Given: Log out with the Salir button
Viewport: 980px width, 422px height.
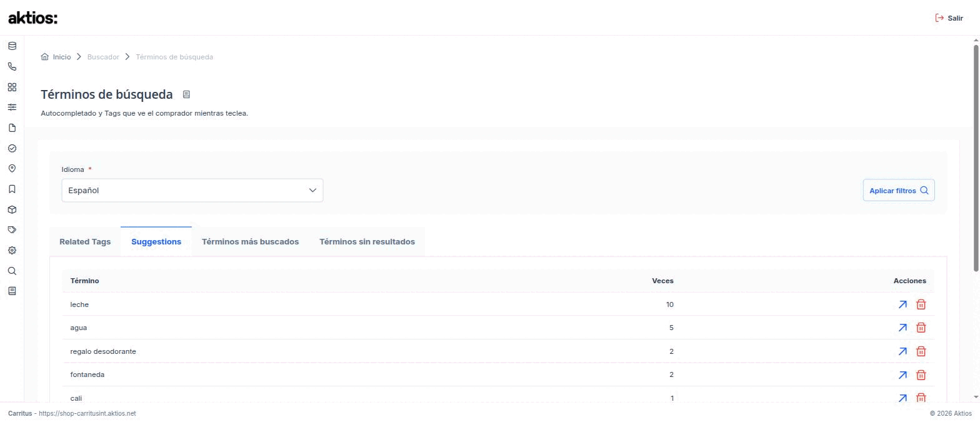Looking at the screenshot, I should (x=949, y=18).
